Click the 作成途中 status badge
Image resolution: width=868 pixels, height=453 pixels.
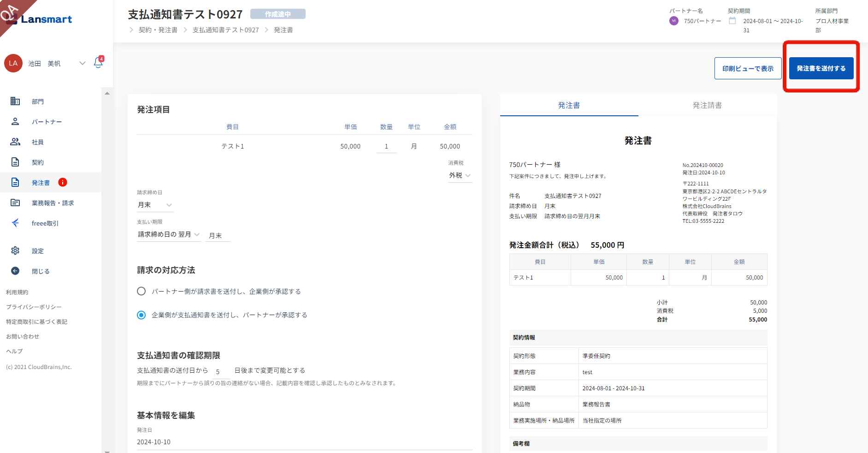click(x=278, y=14)
